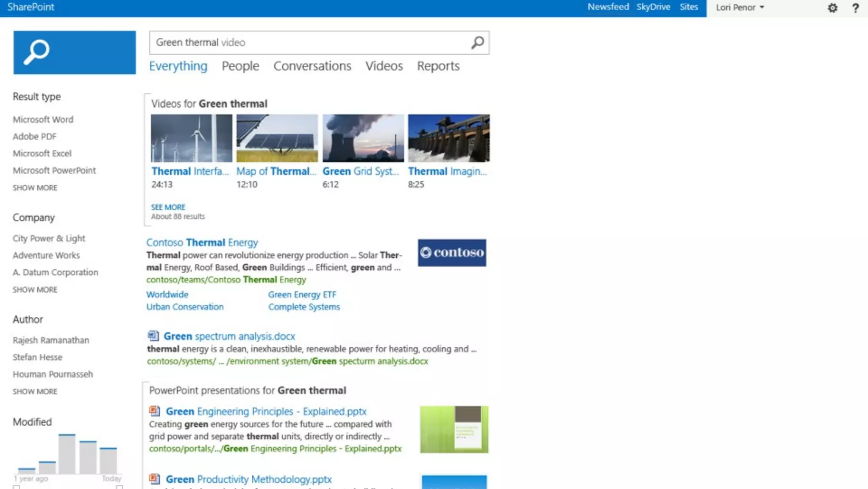Click the help question mark icon
The image size is (868, 489).
pos(855,8)
